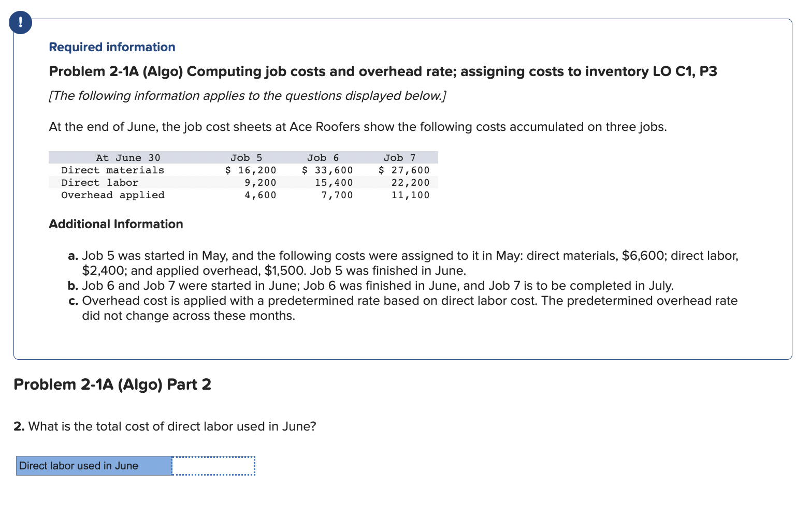Click the Required information heading
The height and width of the screenshot is (532, 810).
(x=111, y=47)
